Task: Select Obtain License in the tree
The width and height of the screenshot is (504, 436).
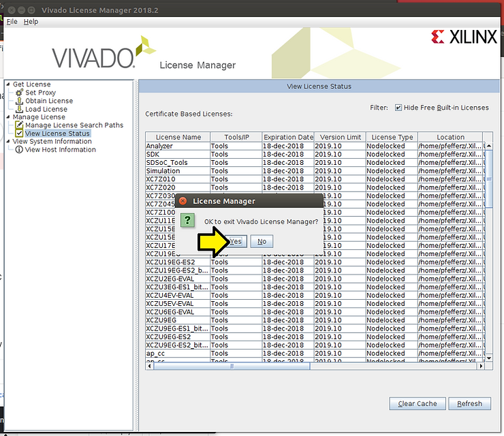Action: [x=49, y=101]
